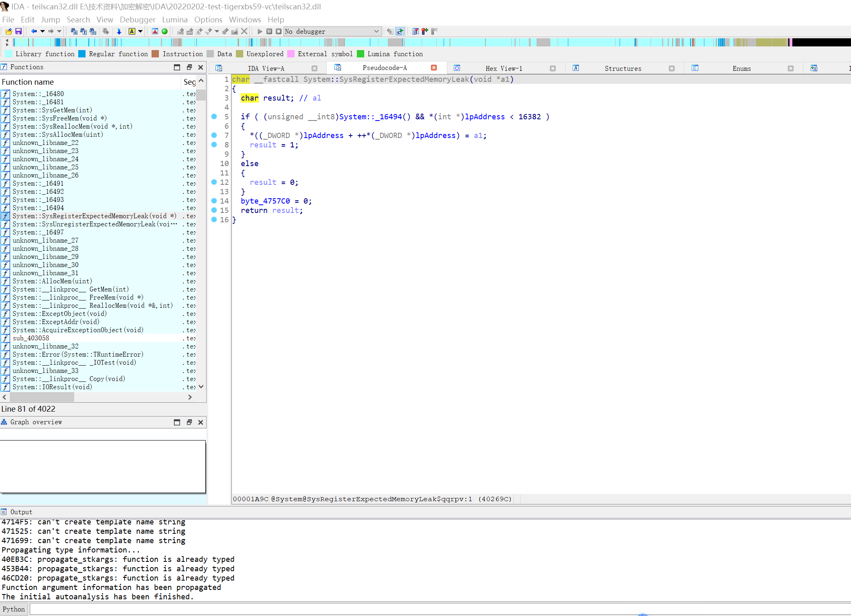The height and width of the screenshot is (616, 851).
Task: Toggle the breakpoint marker on line 15
Action: tap(215, 210)
